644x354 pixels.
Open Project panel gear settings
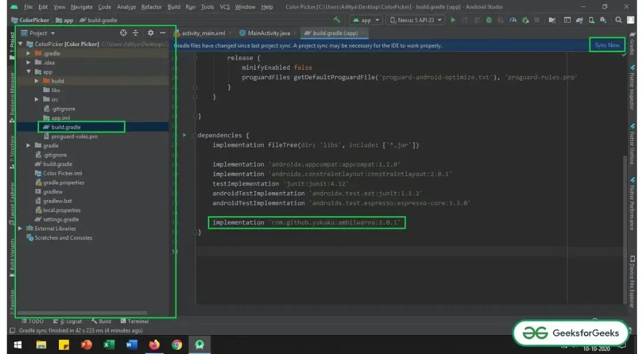coord(150,33)
